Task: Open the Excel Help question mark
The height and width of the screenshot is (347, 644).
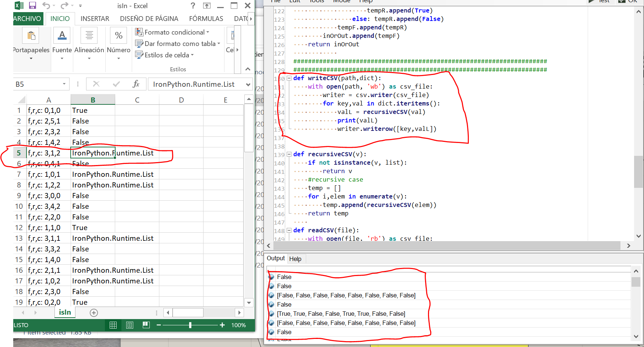Action: coord(193,6)
